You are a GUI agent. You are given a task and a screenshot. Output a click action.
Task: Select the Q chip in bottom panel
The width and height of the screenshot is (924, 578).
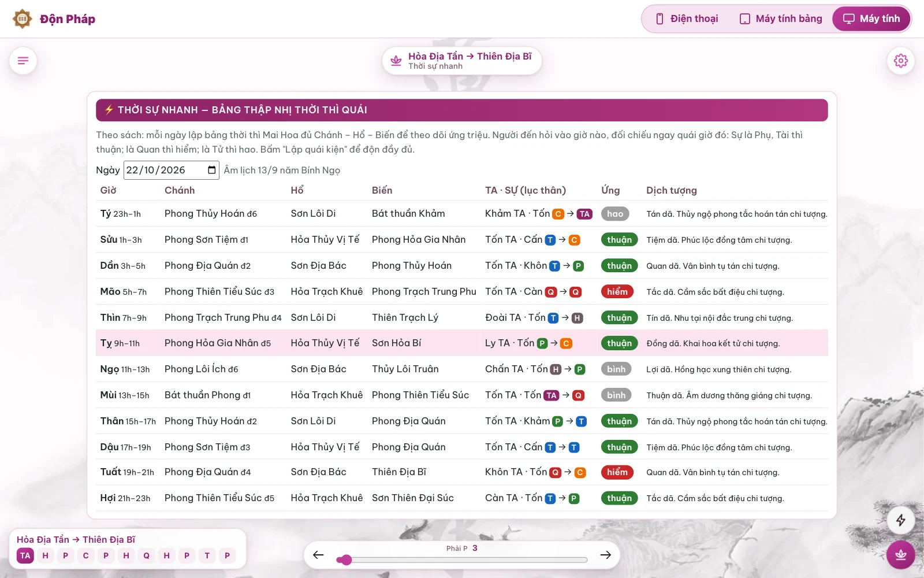[x=147, y=555]
